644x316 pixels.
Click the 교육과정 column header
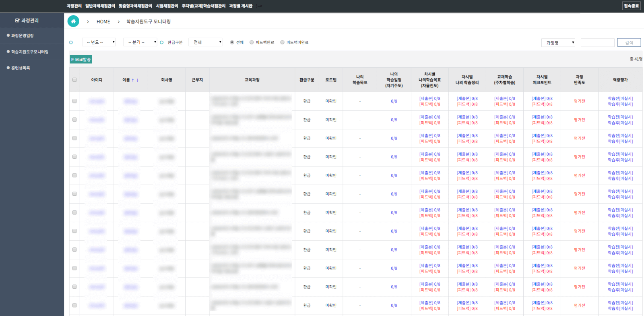point(252,80)
